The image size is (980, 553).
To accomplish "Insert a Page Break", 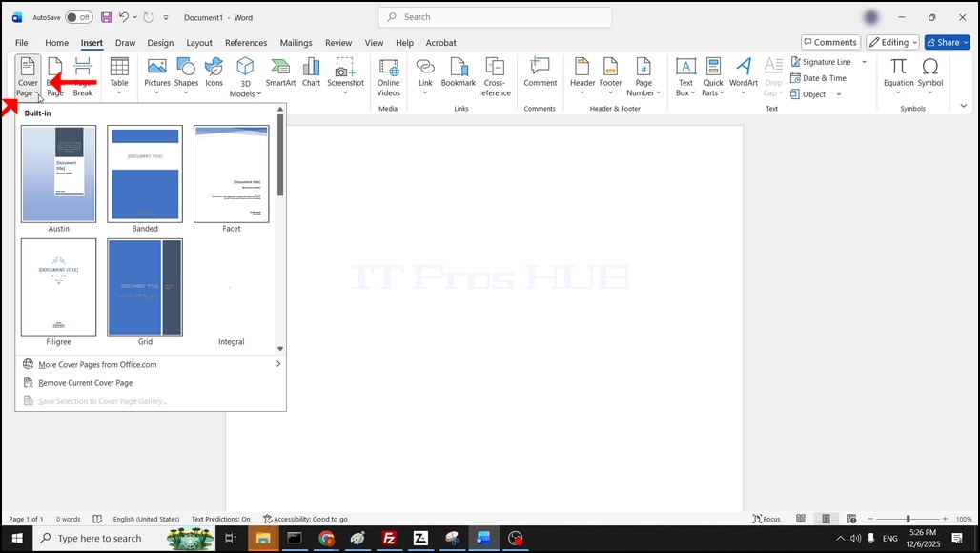I will (83, 76).
